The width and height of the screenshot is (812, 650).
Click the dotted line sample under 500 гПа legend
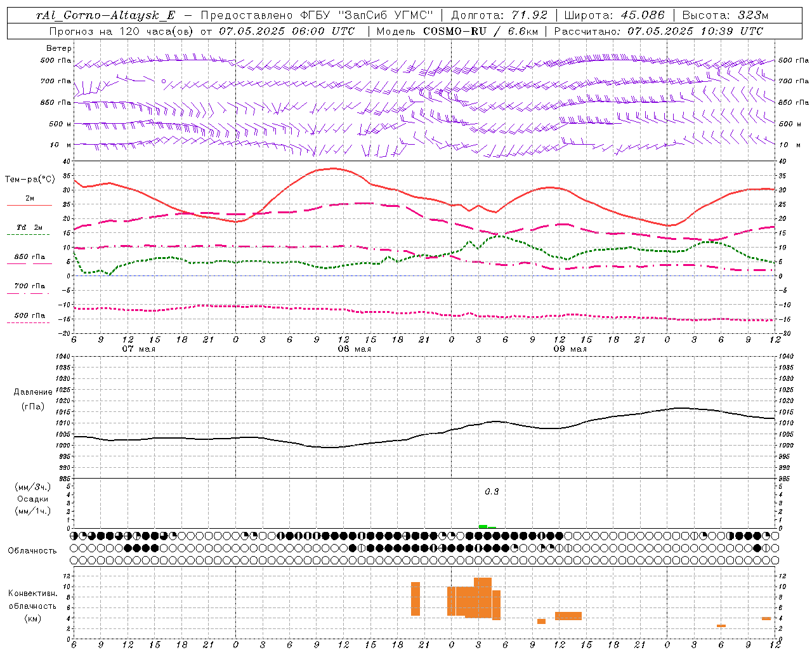coord(28,322)
